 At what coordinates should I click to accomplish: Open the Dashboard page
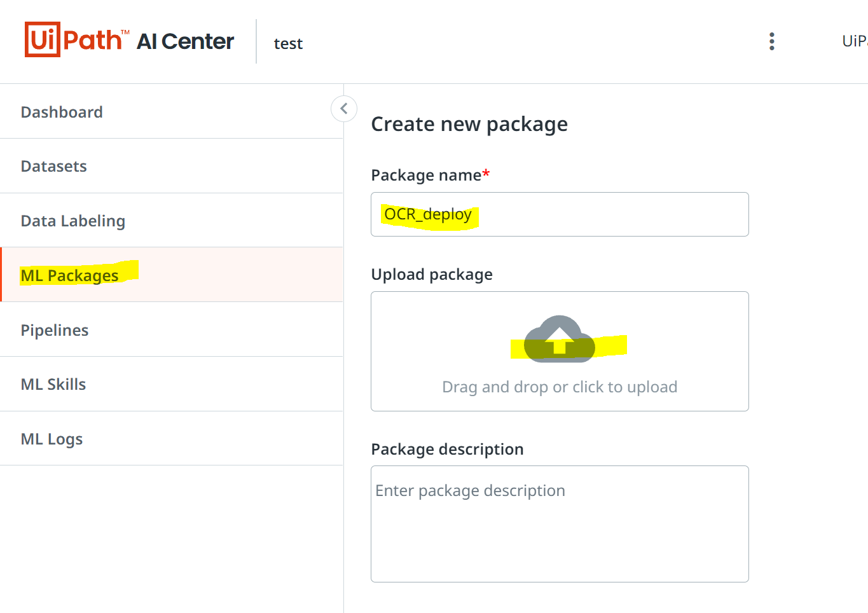click(x=62, y=112)
